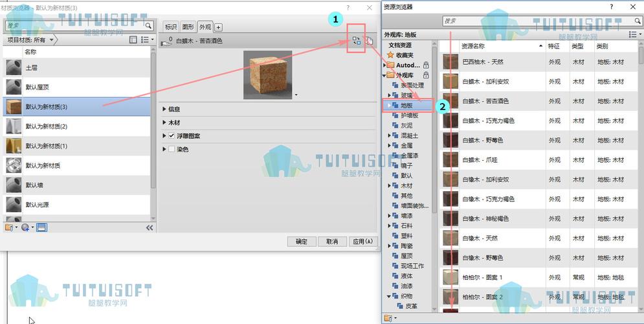Select the 白蜡木 - 加利安奴 asset

[539, 82]
